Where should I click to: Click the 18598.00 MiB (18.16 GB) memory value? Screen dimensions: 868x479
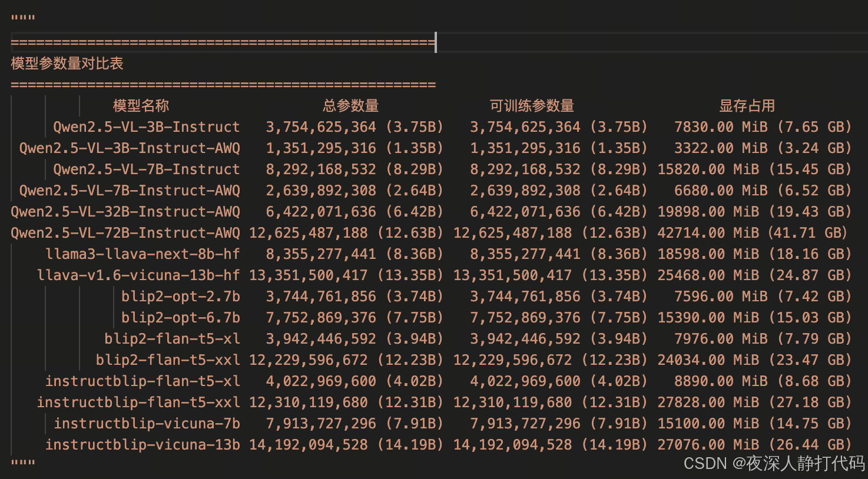click(755, 254)
